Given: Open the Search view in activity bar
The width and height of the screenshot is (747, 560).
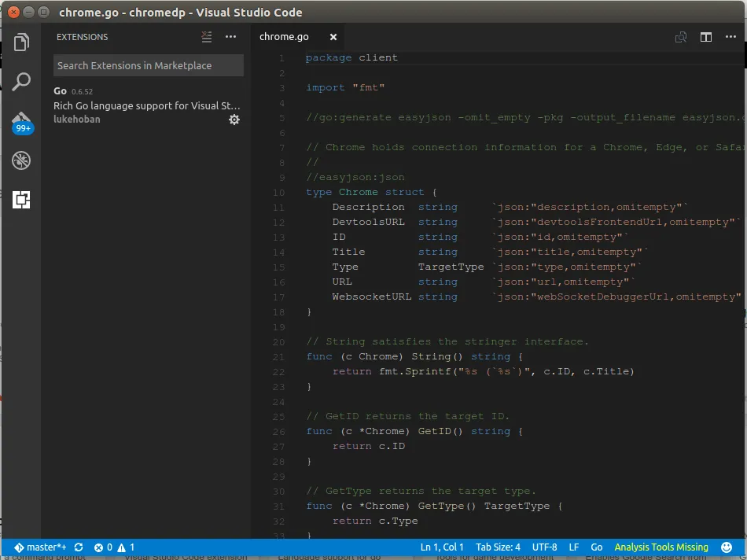Looking at the screenshot, I should pos(21,82).
